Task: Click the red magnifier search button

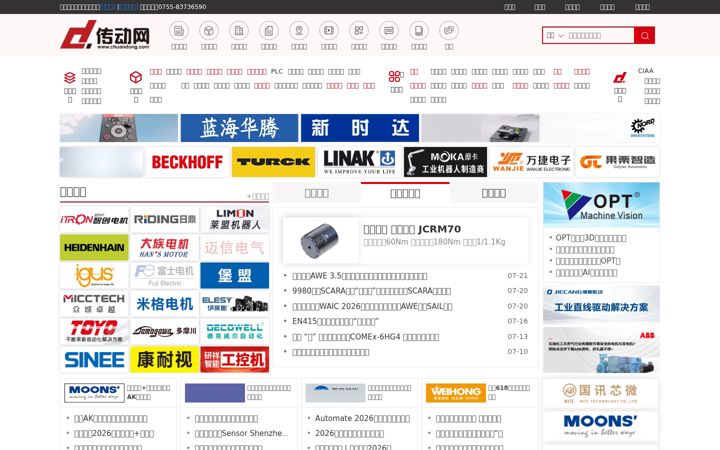Action: click(644, 35)
